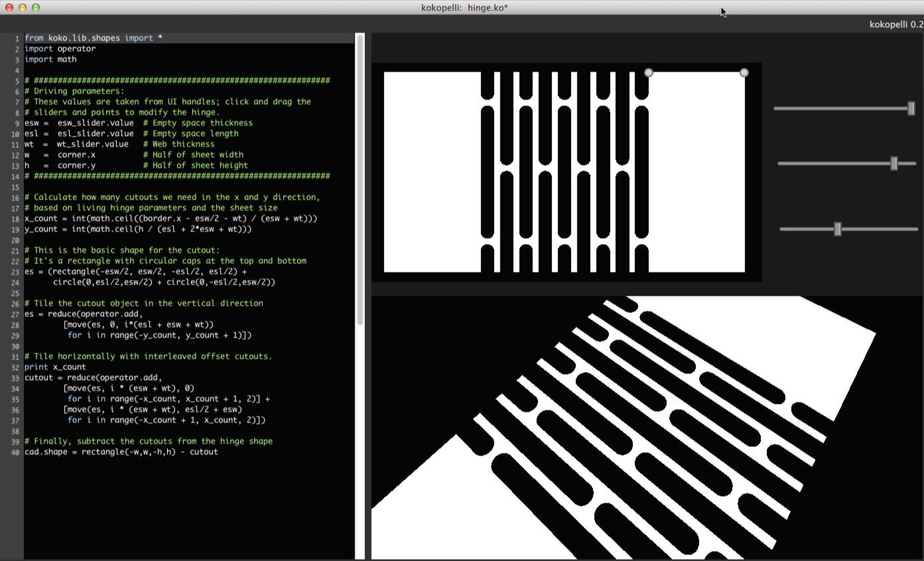The image size is (924, 561).
Task: Click the top slider's handle
Action: 911,108
